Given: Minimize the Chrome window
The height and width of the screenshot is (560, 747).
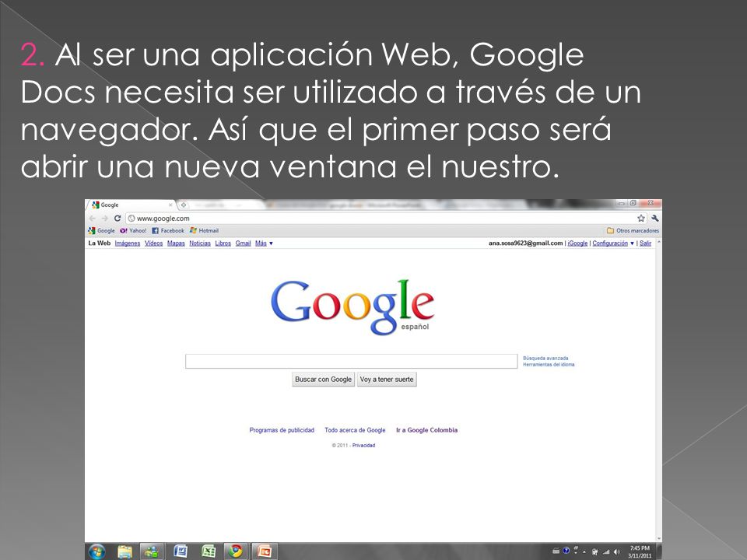Looking at the screenshot, I should click(x=621, y=203).
